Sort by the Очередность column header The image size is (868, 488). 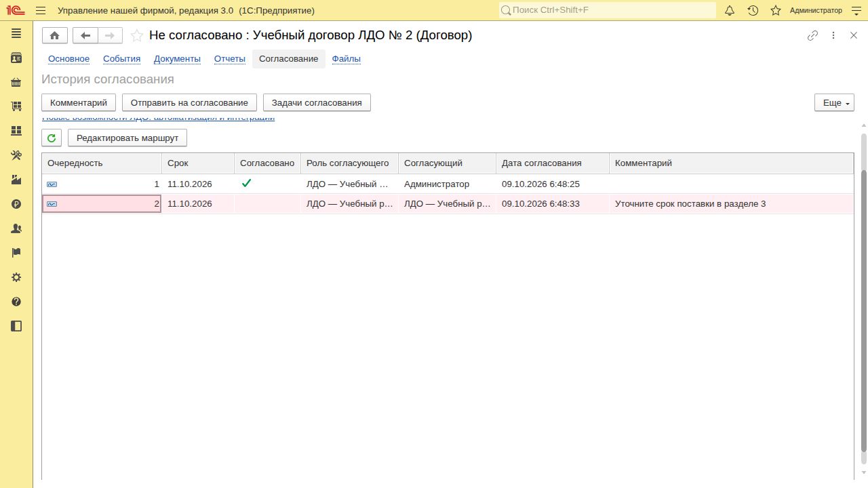[102, 163]
